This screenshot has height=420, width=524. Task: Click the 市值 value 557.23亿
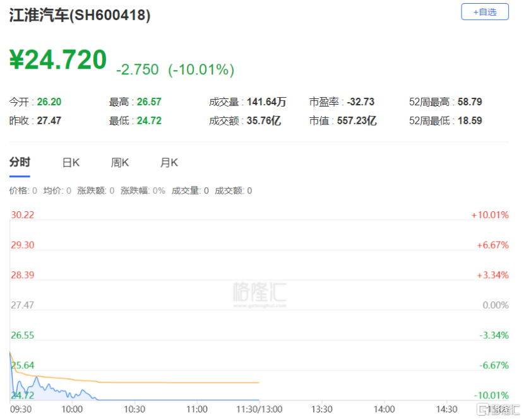coord(357,120)
